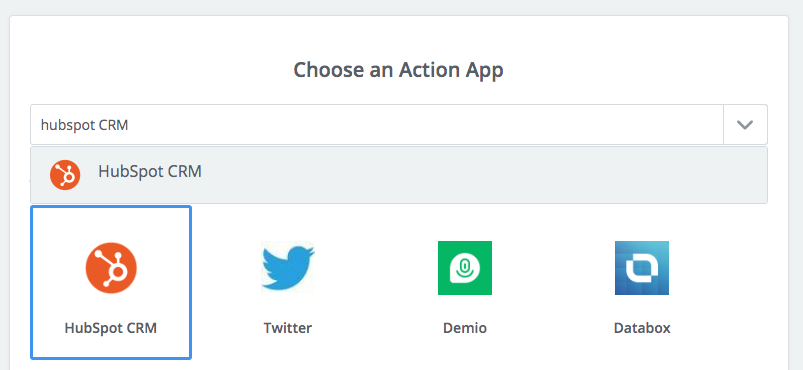Screen dimensions: 803x370
Task: Select the large orange HubSpot CRM tile icon
Action: pos(111,268)
